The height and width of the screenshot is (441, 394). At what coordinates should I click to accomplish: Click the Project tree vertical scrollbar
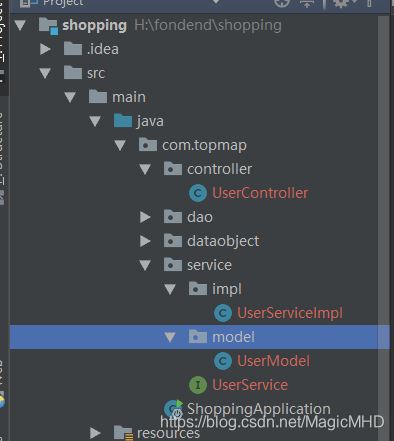pyautogui.click(x=383, y=228)
